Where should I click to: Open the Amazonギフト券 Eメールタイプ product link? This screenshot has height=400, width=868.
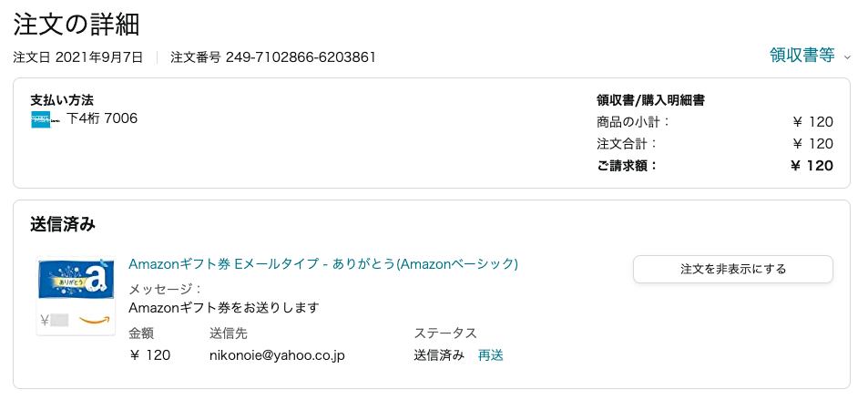(x=323, y=264)
